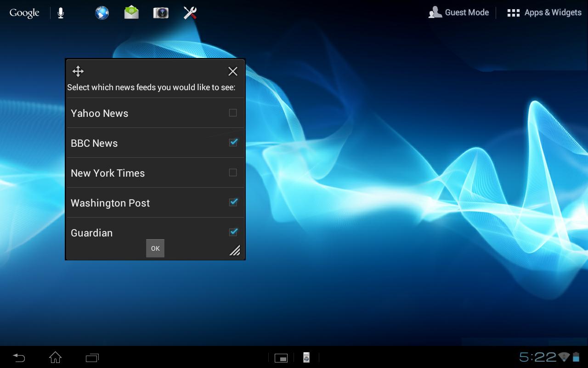Start voice search with the microphone icon
588x368 pixels.
point(61,13)
